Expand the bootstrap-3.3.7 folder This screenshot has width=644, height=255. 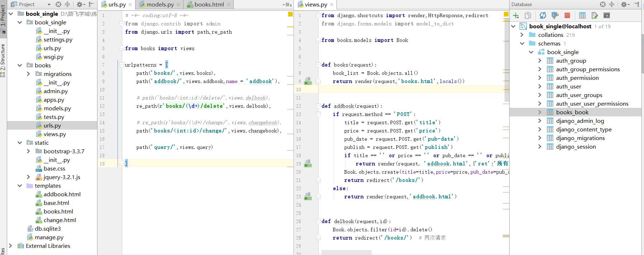pyautogui.click(x=28, y=151)
